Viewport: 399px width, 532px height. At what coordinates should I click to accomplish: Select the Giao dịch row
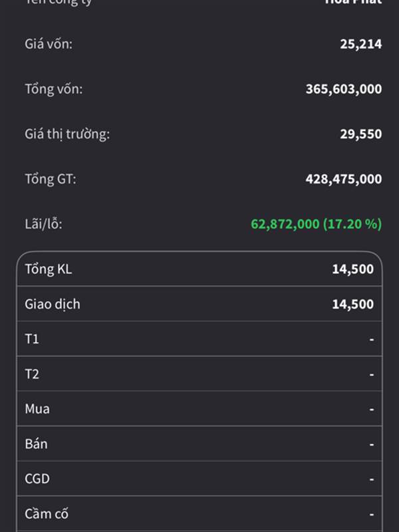pos(199,304)
